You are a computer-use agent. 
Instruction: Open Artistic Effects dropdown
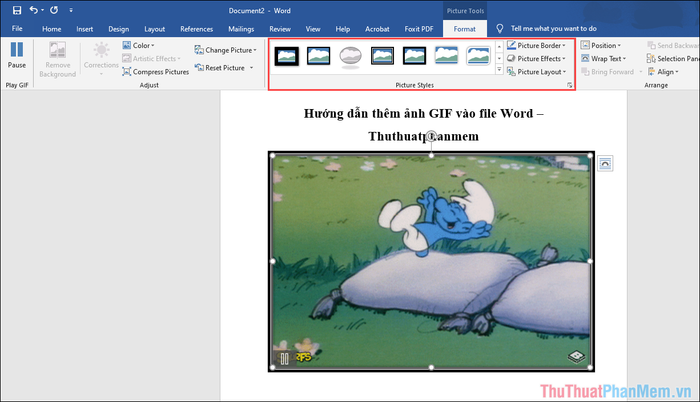point(151,59)
